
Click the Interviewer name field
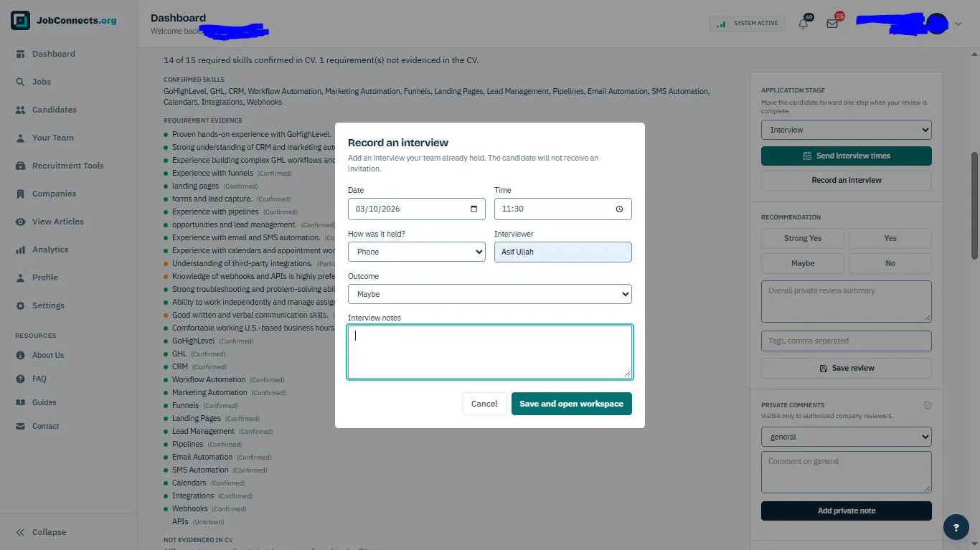tap(563, 252)
